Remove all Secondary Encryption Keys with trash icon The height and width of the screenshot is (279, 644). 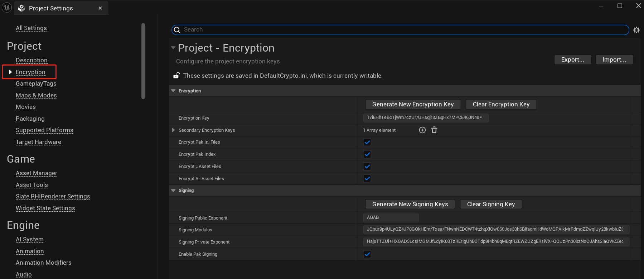[434, 130]
